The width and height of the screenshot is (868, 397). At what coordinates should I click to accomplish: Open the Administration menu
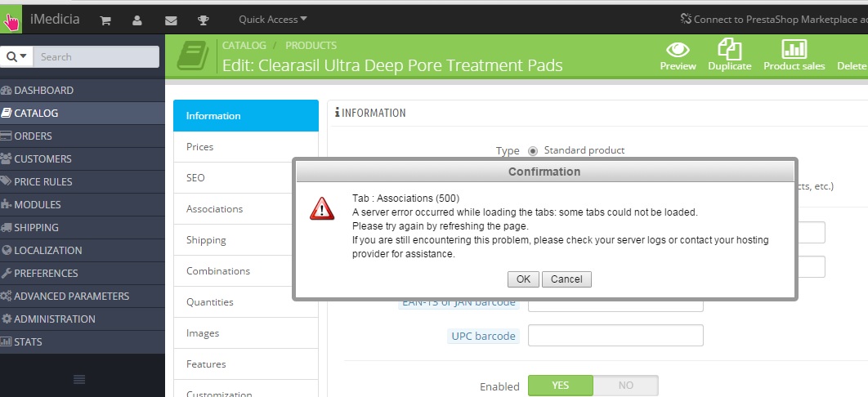point(83,319)
